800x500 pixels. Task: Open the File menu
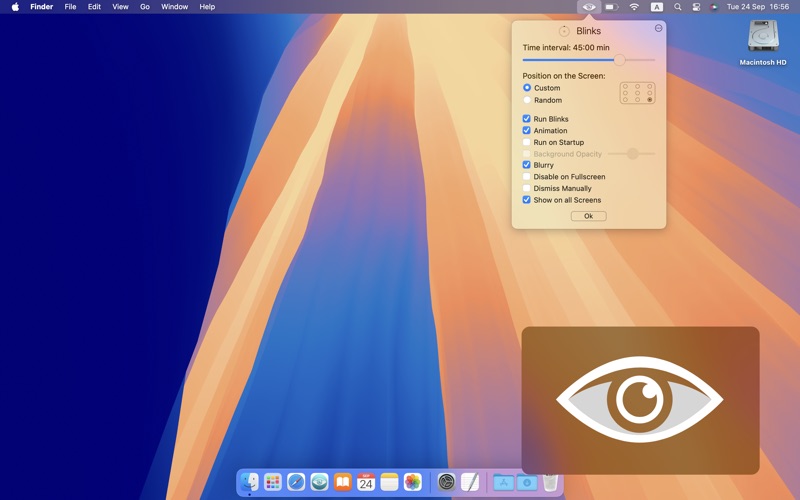point(70,7)
